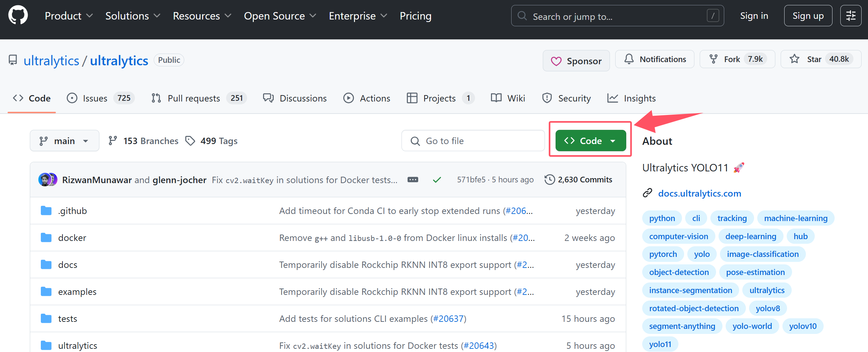Click the segment-anything topic tag
The width and height of the screenshot is (868, 352).
click(682, 326)
